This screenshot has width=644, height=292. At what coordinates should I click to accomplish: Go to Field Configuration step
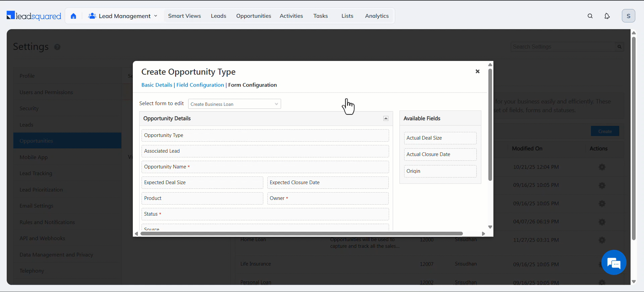pos(200,85)
